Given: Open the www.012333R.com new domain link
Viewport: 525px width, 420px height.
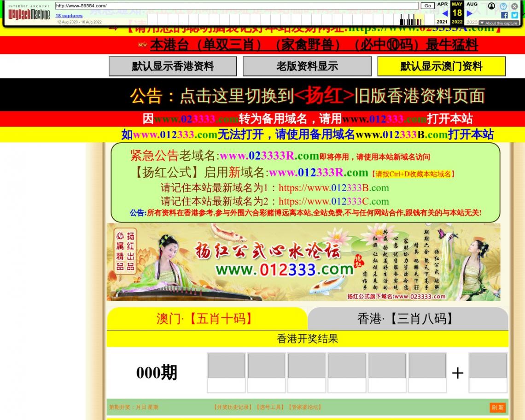Looking at the screenshot, I should coord(318,173).
